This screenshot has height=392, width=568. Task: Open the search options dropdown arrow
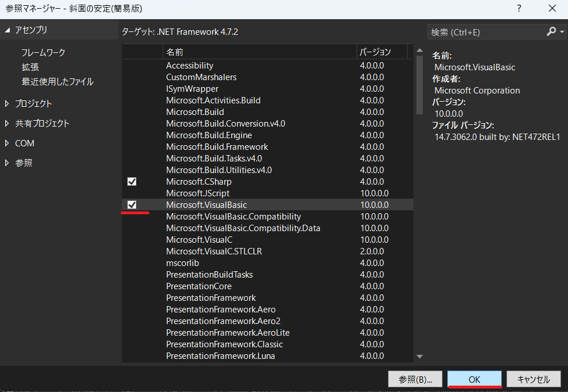[x=562, y=32]
